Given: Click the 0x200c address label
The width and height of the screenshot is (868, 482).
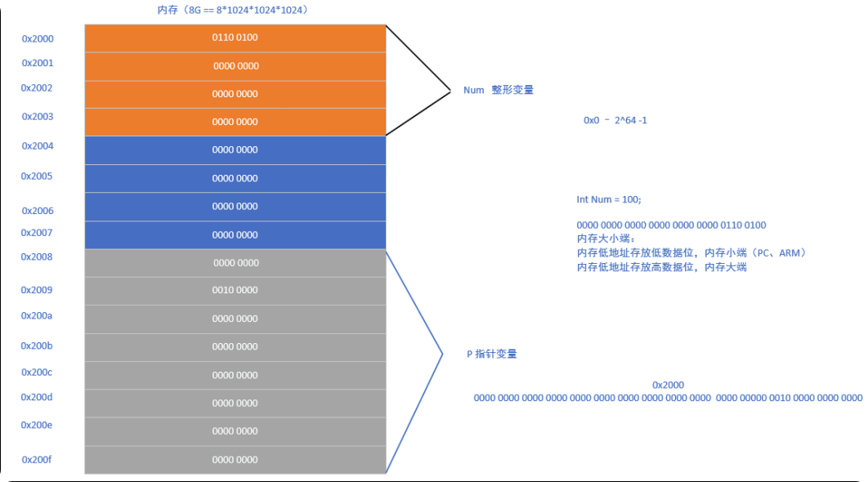Looking at the screenshot, I should 37,373.
